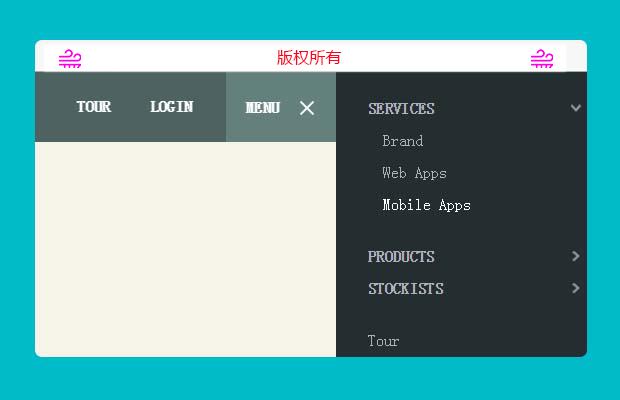
Task: Click the dark header bar left of TOUR
Action: pyautogui.click(x=52, y=107)
